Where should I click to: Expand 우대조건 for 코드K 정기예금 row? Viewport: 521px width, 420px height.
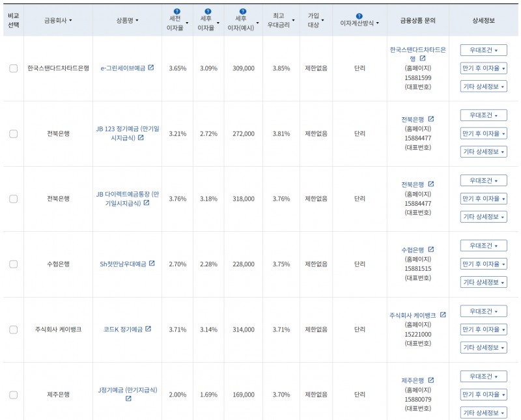(x=483, y=311)
